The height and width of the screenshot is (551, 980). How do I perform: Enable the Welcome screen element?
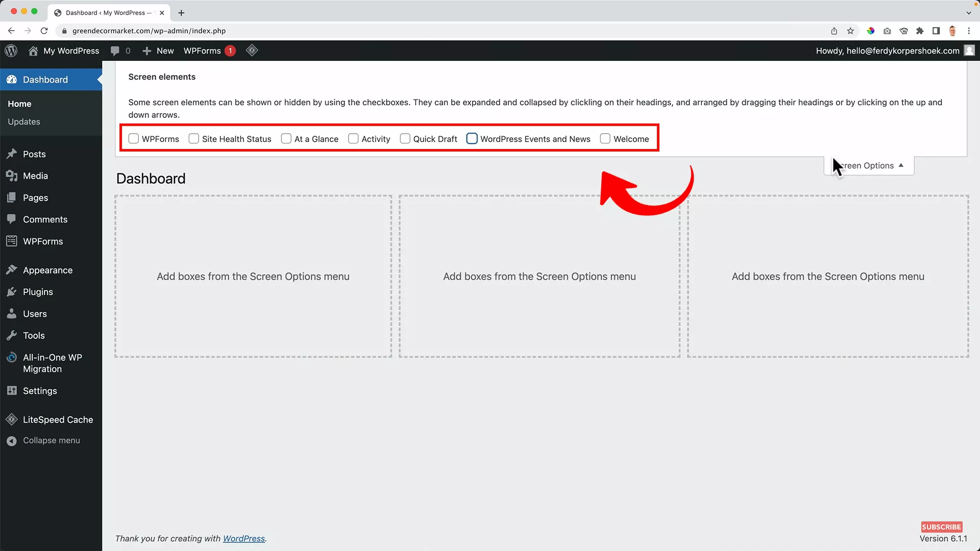605,138
